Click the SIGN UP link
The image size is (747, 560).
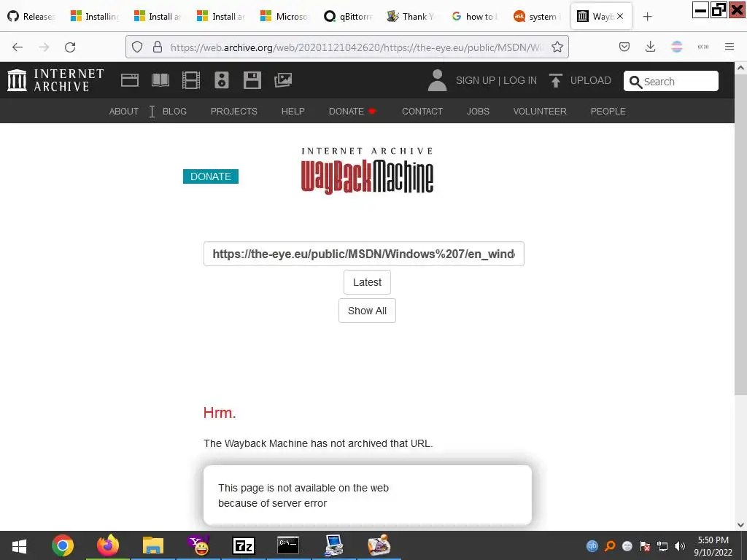(475, 80)
